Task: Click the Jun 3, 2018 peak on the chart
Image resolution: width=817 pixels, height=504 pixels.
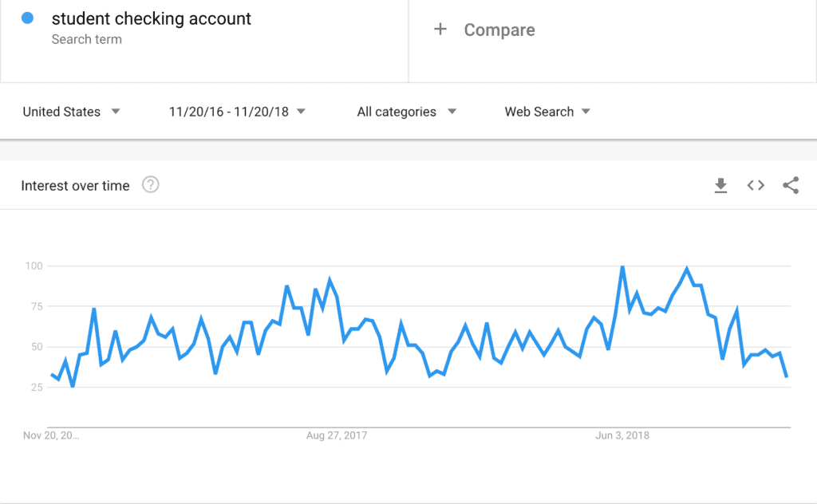Action: tap(622, 266)
